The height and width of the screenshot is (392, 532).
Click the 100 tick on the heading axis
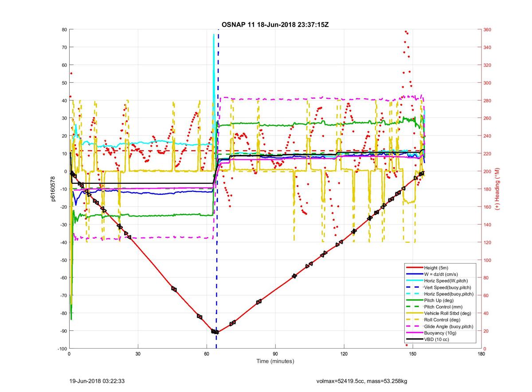click(x=488, y=260)
